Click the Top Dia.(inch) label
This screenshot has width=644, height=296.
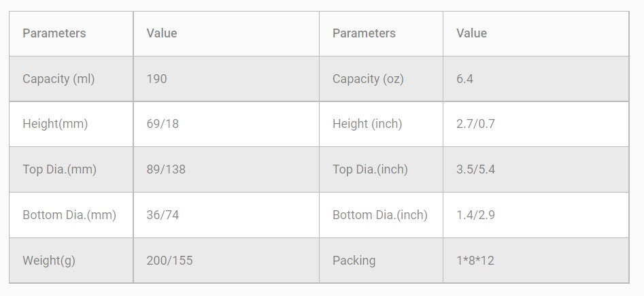click(370, 169)
